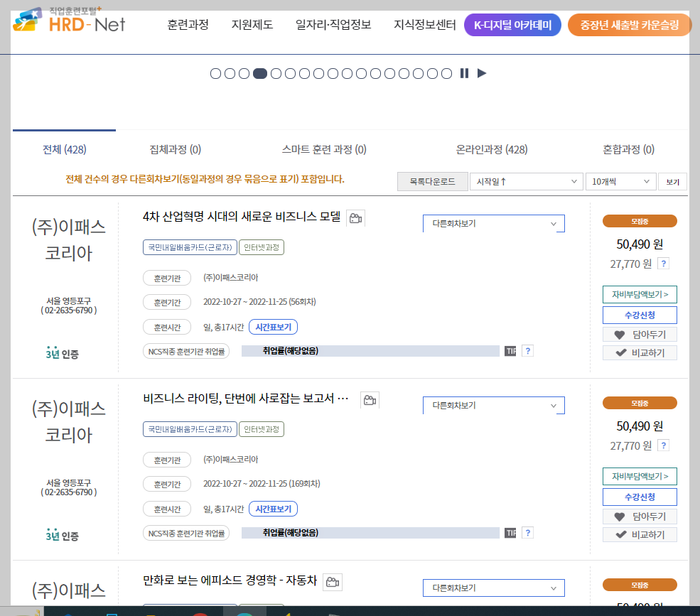Open video icon beside 비즈니스 라이팅 course
Viewport: 700px width, 616px height.
[370, 400]
